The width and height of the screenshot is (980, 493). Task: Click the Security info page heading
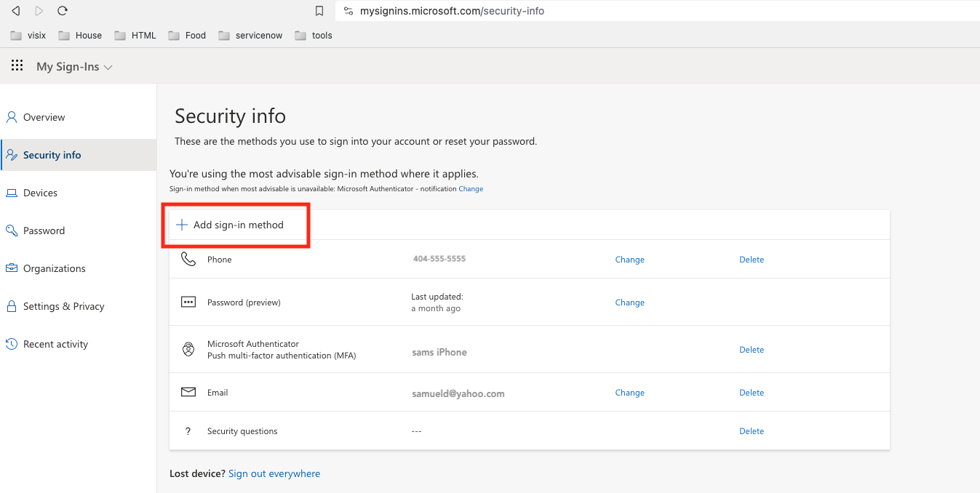tap(230, 116)
